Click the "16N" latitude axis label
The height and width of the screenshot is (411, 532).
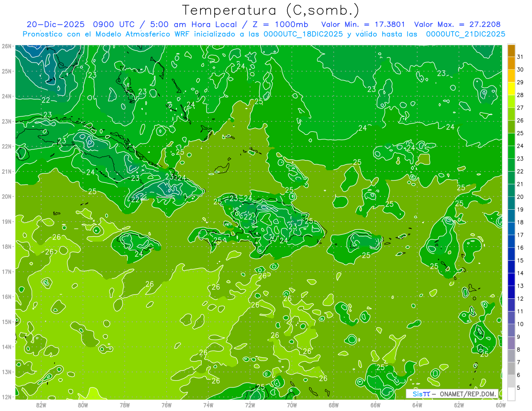(6, 297)
